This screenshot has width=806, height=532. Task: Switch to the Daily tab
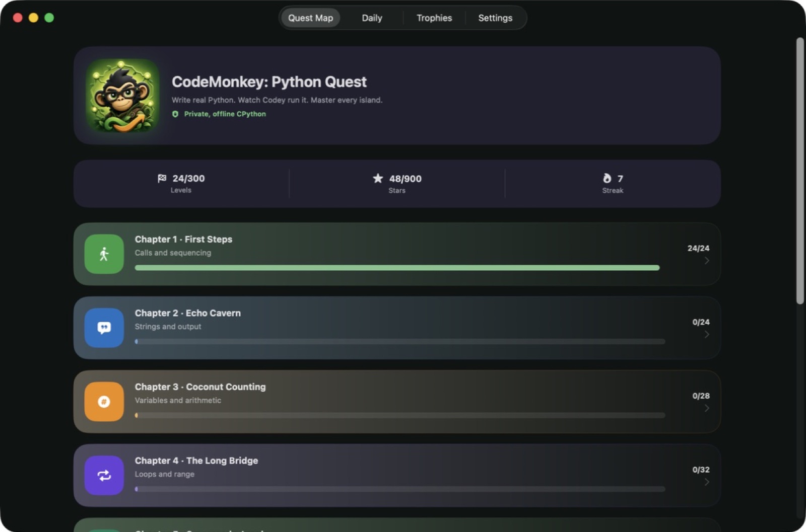click(372, 18)
